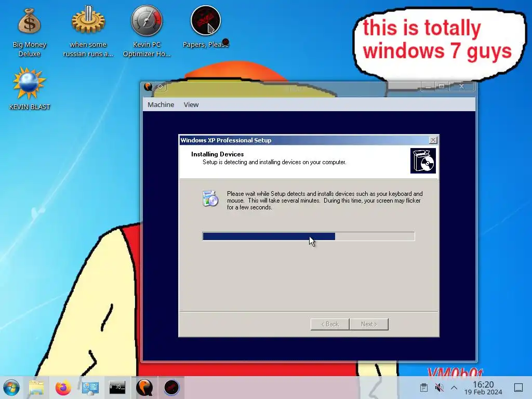Click the small computer and CD icon
The height and width of the screenshot is (399, 532).
210,198
